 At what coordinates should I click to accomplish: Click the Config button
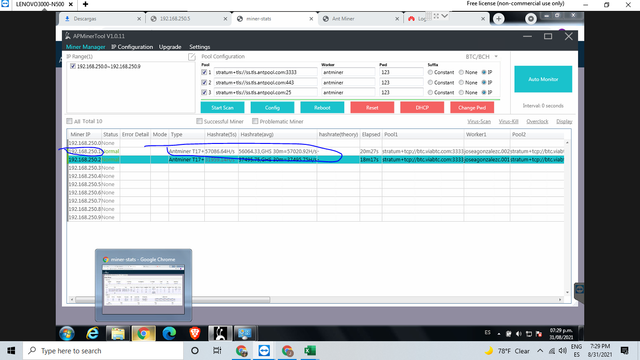click(272, 108)
